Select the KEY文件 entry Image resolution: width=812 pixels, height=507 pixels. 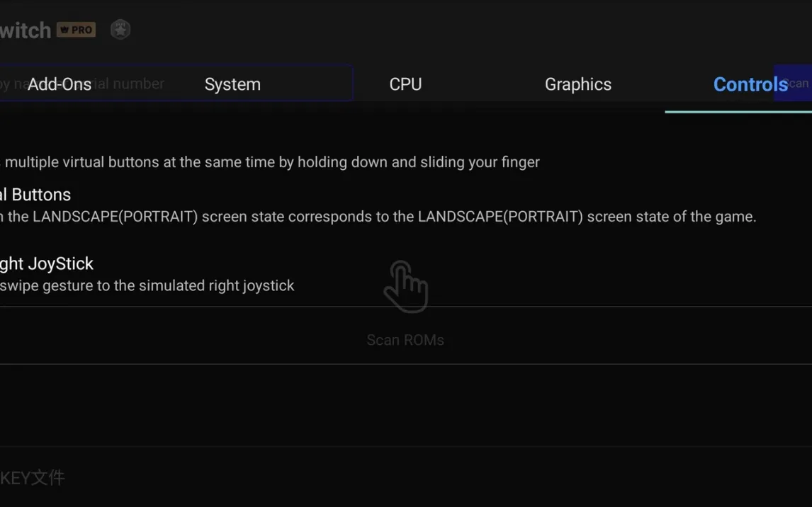click(32, 477)
